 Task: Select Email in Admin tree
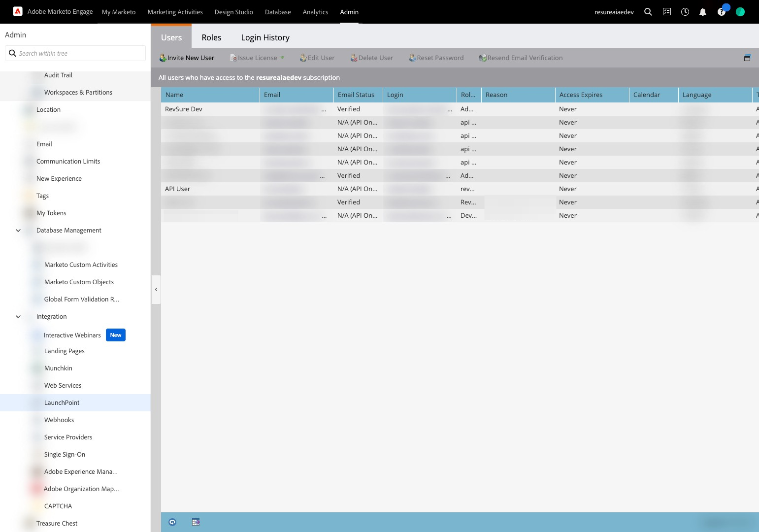44,144
